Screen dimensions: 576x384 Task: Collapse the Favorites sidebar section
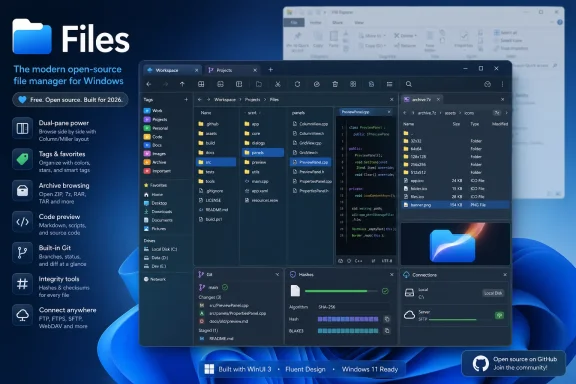pyautogui.click(x=156, y=185)
